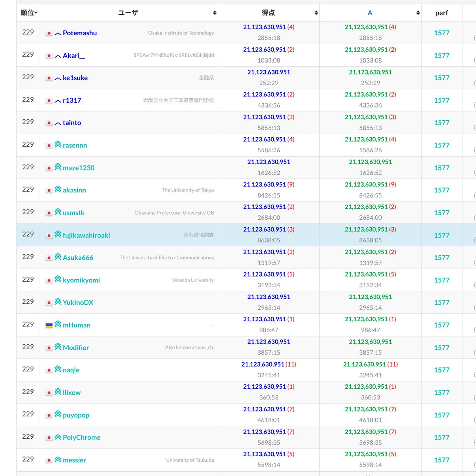This screenshot has width=476, height=476.
Task: Click rating chevrons icon beside usmstk
Action: (x=58, y=212)
